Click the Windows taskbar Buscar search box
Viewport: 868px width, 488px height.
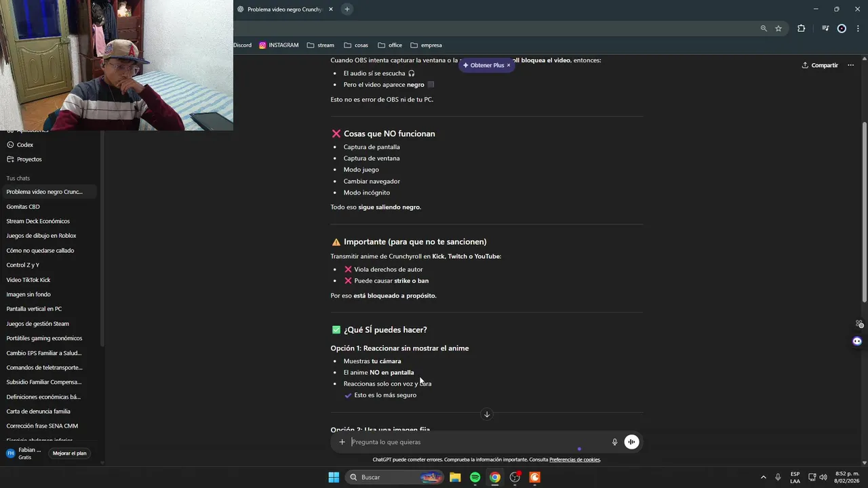[x=393, y=477]
